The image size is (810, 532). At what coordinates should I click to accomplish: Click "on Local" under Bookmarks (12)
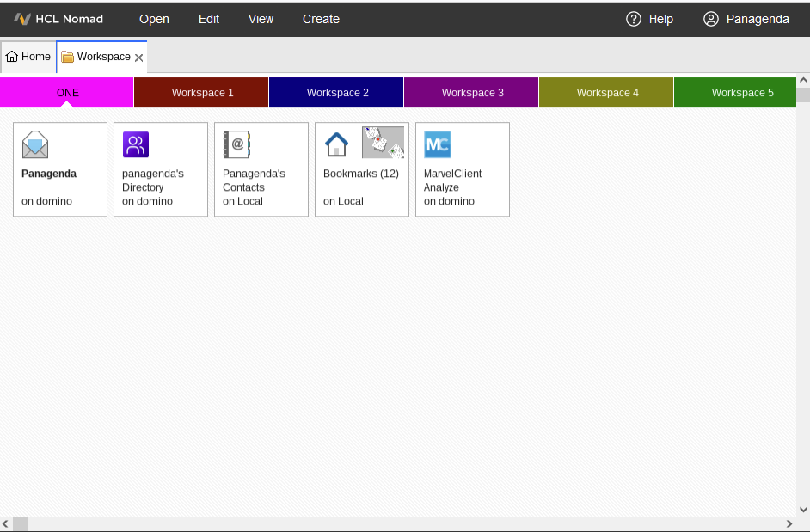coord(344,201)
